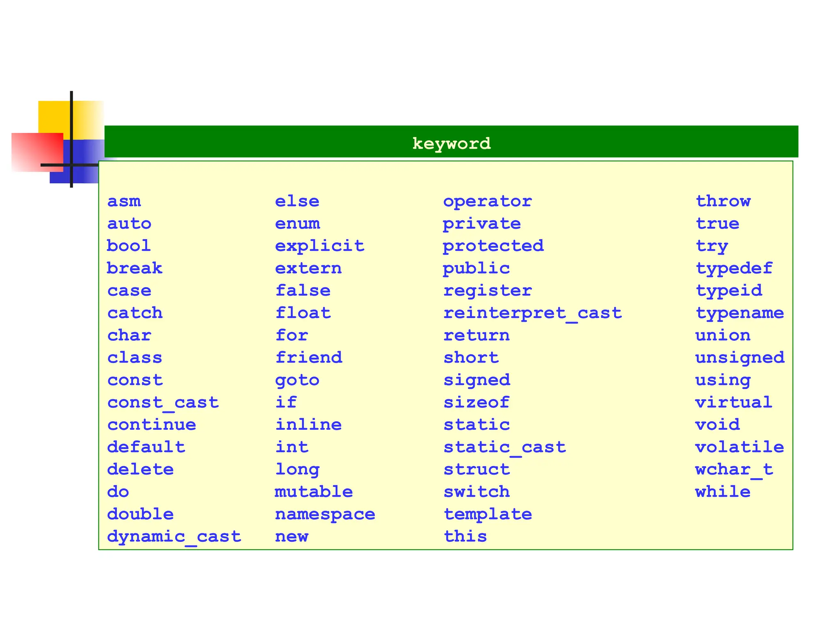
Task: Click the keyword 'using'
Action: (x=723, y=380)
